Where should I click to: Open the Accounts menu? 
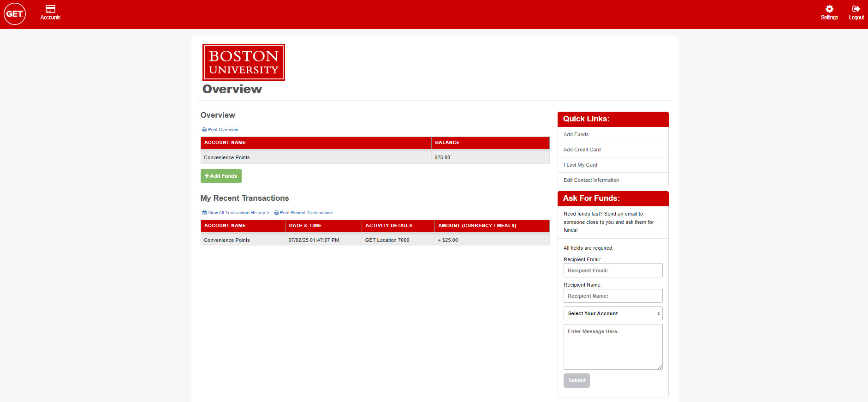click(x=50, y=13)
